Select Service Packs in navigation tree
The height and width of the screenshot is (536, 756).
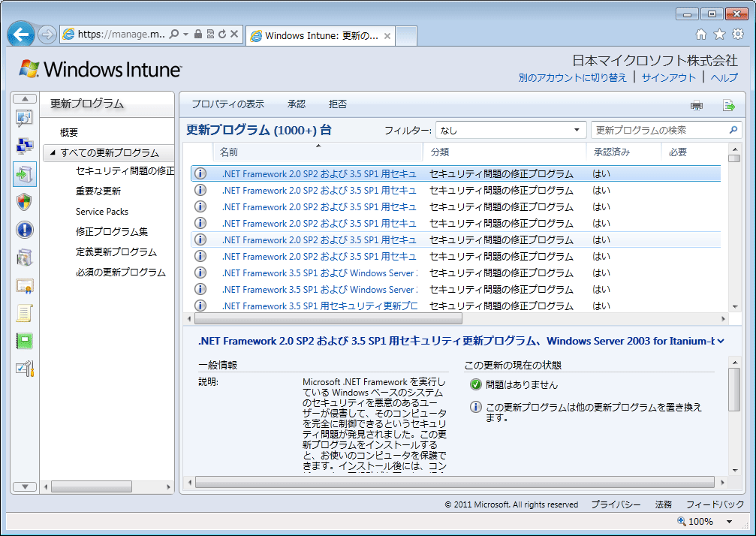click(x=102, y=211)
